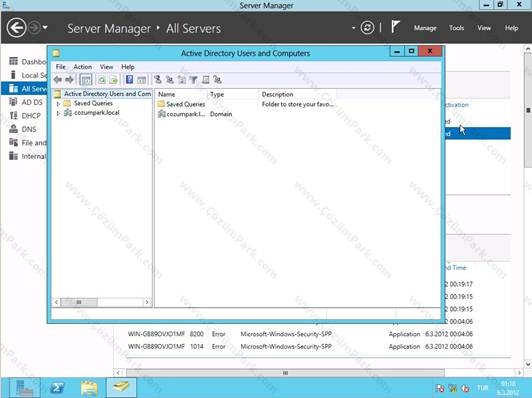
Task: Open Server Manager Tools menu
Action: [456, 28]
